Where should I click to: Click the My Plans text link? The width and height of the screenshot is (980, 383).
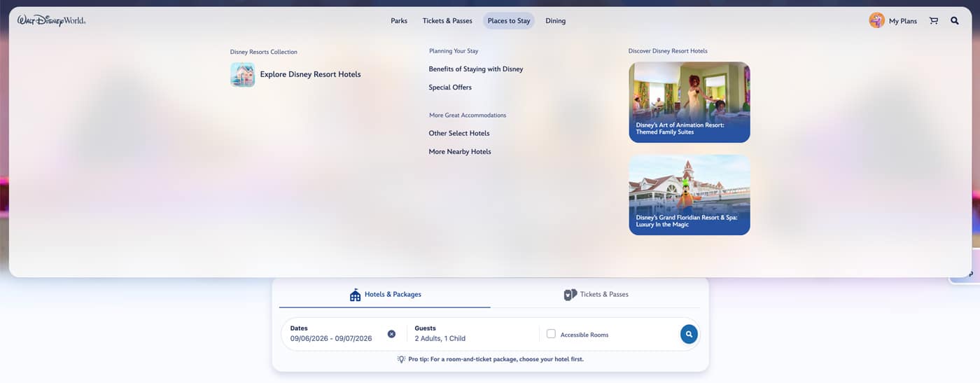903,21
